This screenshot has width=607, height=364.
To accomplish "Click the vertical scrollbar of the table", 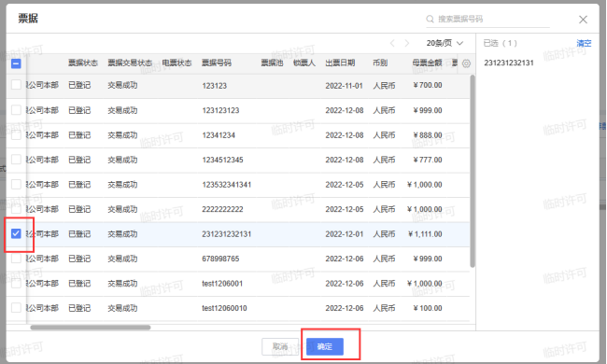I will pos(473,171).
